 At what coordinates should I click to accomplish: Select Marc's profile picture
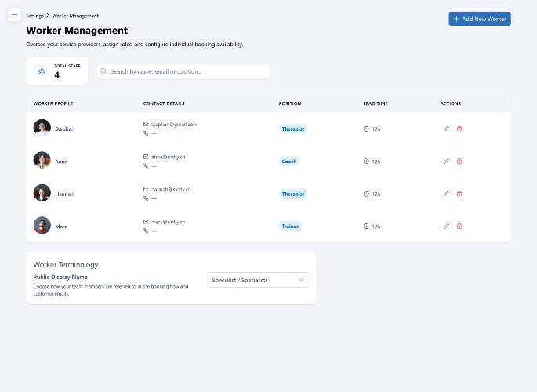42,225
